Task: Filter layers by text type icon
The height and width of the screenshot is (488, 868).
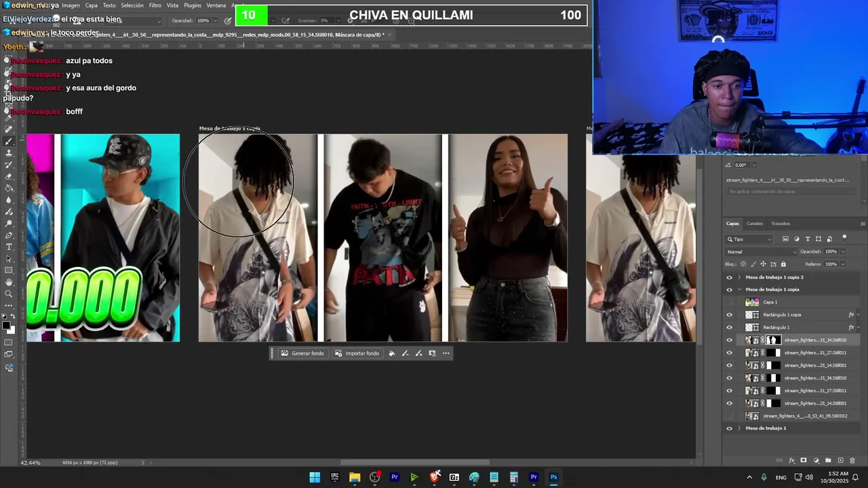Action: (808, 239)
